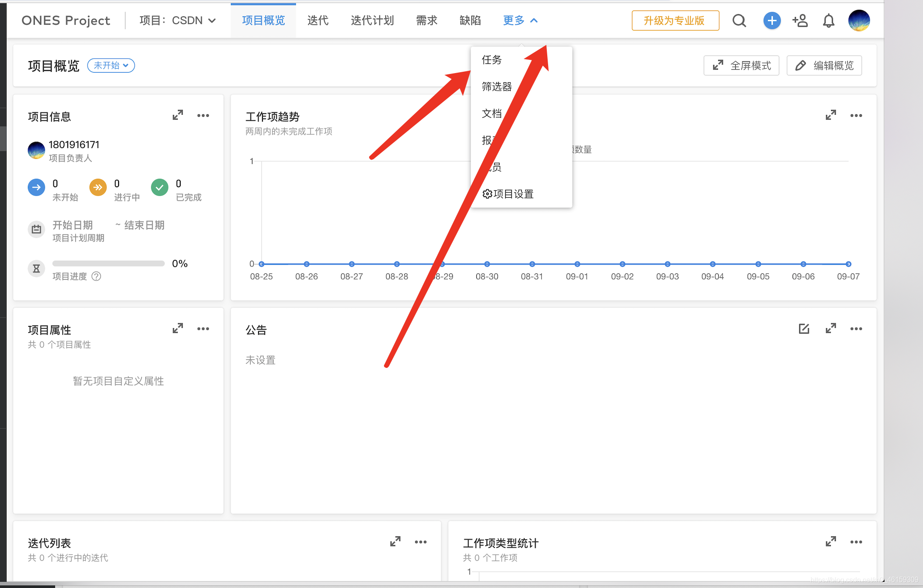Image resolution: width=923 pixels, height=588 pixels.
Task: Click the 09-01 data point on trend chart
Action: (577, 264)
